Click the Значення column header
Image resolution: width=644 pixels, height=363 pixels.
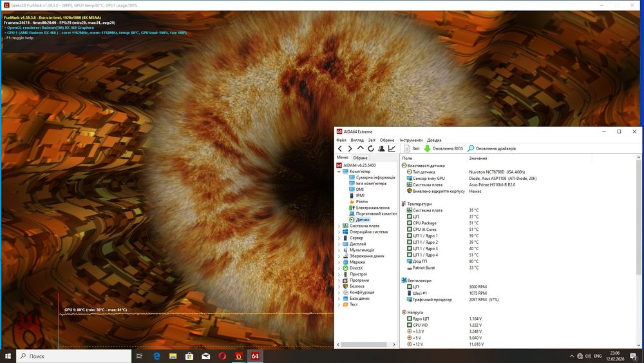(529, 158)
